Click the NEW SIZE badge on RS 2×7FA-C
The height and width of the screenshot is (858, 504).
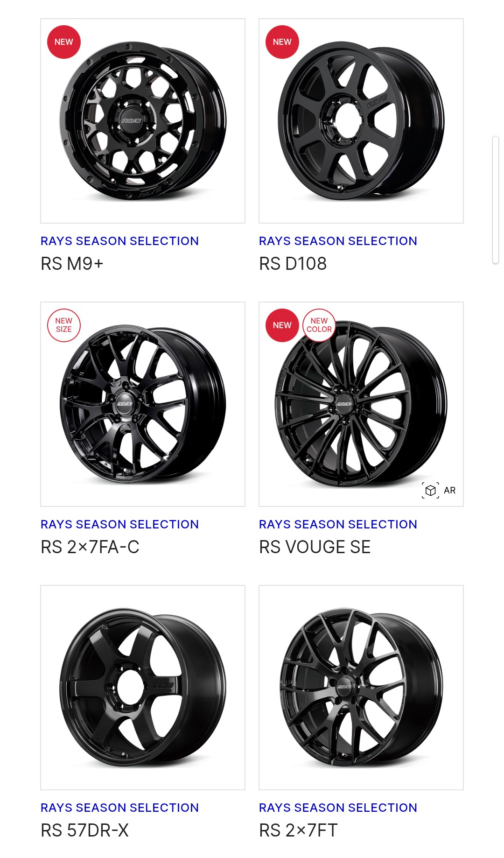[x=64, y=325]
